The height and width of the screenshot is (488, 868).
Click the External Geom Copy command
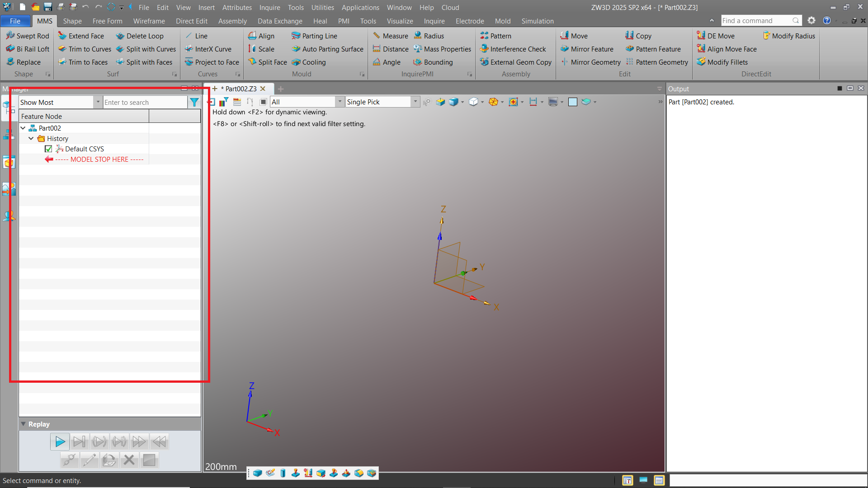516,62
